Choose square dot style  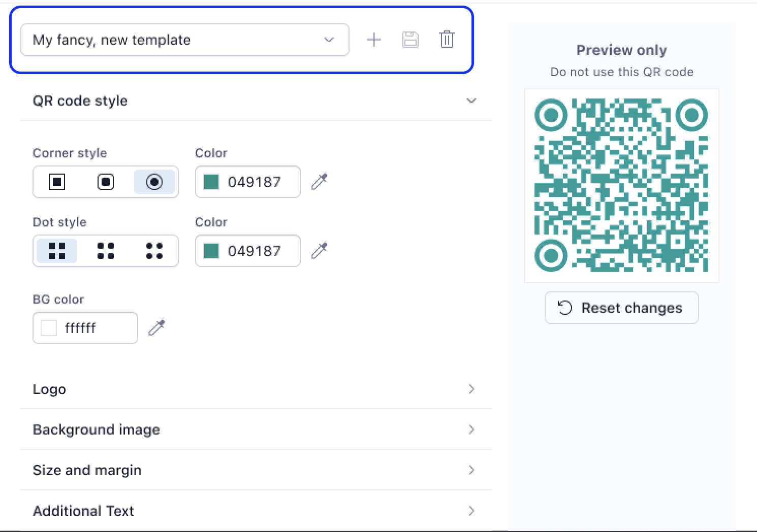pos(57,251)
